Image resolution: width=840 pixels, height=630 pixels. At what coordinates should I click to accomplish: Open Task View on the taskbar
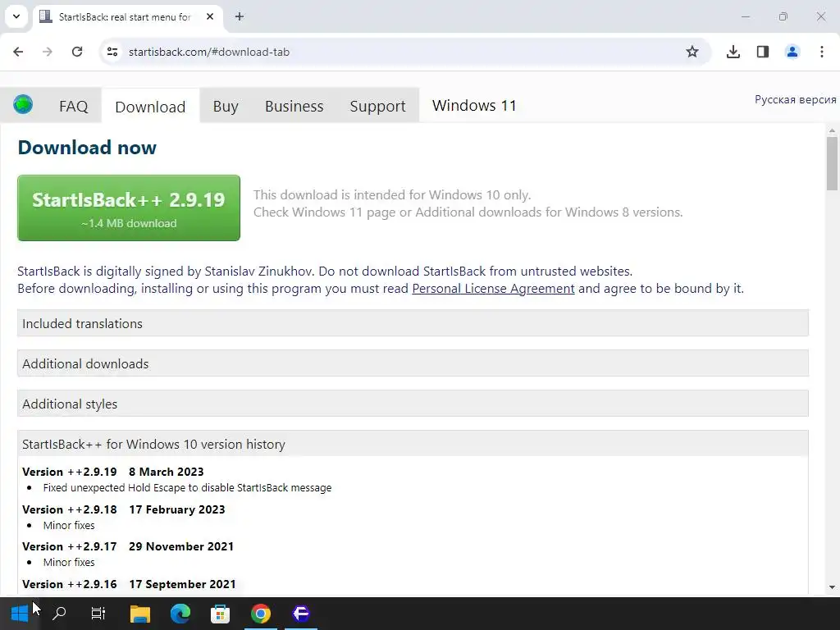click(x=98, y=614)
